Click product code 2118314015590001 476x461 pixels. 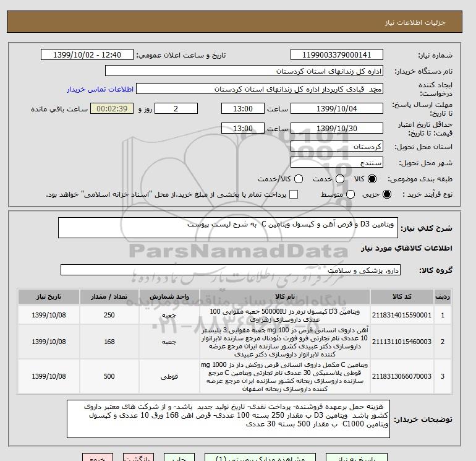click(402, 315)
